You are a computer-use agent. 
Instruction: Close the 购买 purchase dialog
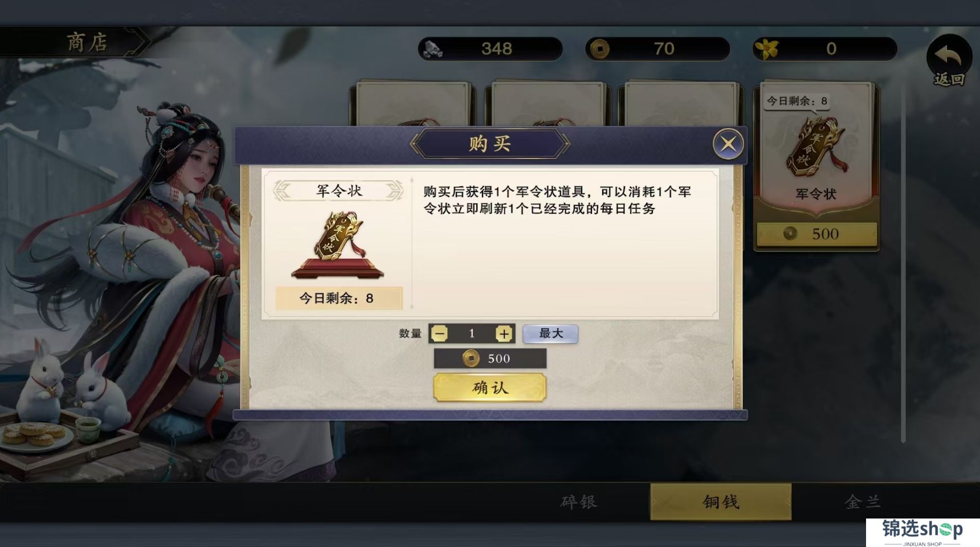click(728, 144)
